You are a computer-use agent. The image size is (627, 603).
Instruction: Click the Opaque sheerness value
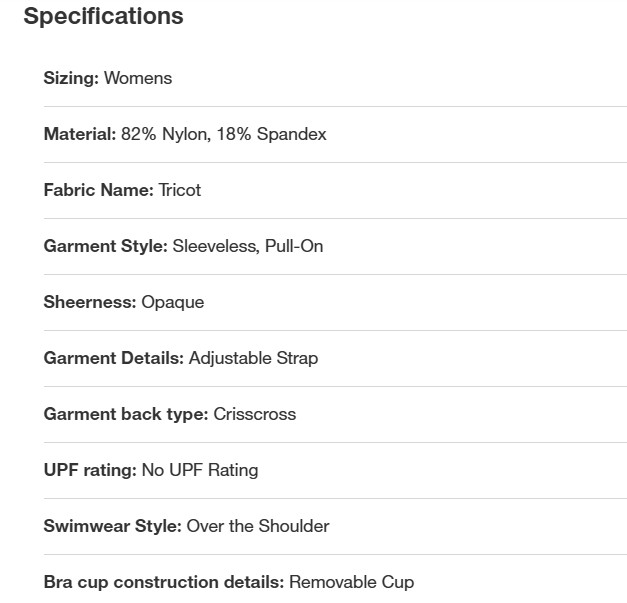pos(173,303)
